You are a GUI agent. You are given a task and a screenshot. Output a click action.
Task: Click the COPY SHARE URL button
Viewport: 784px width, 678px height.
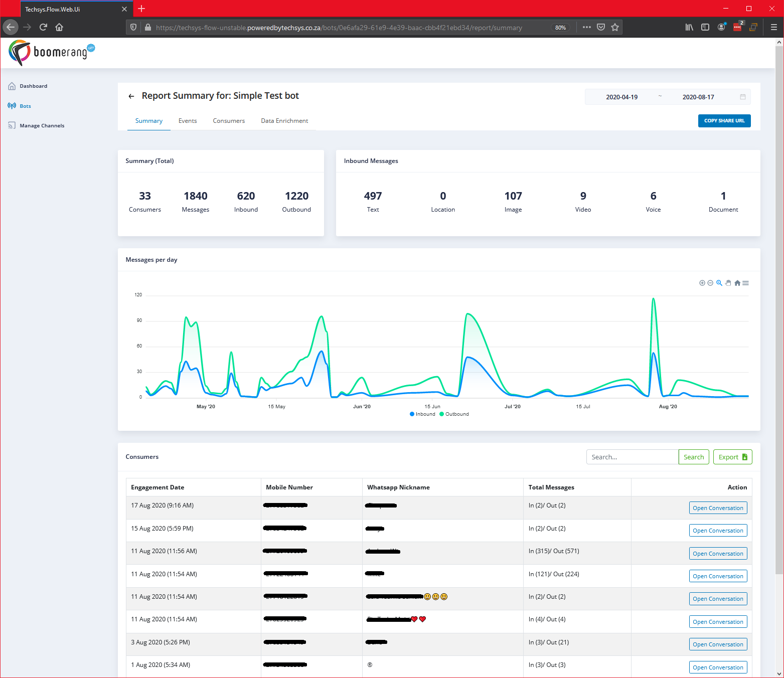point(724,121)
